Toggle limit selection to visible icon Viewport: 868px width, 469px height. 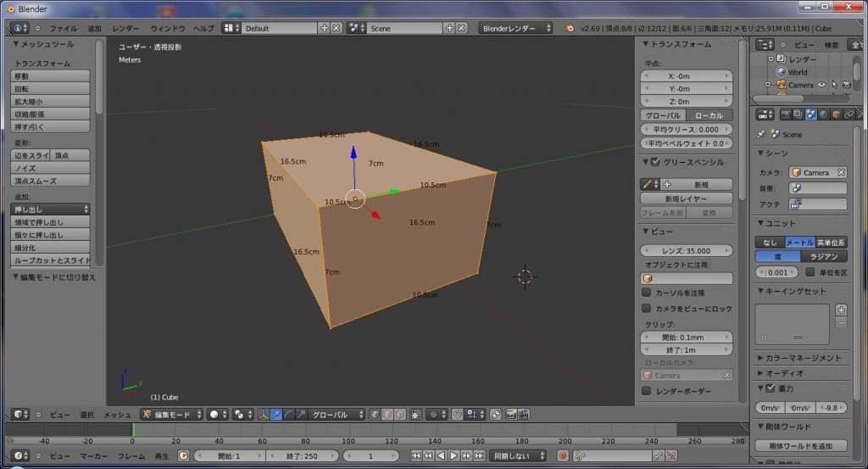(415, 414)
